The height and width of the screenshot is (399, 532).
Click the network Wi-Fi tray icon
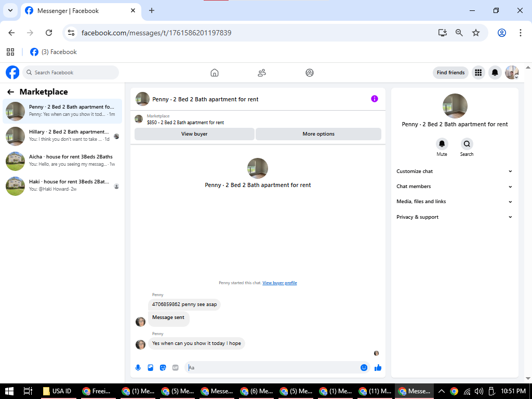point(467,392)
